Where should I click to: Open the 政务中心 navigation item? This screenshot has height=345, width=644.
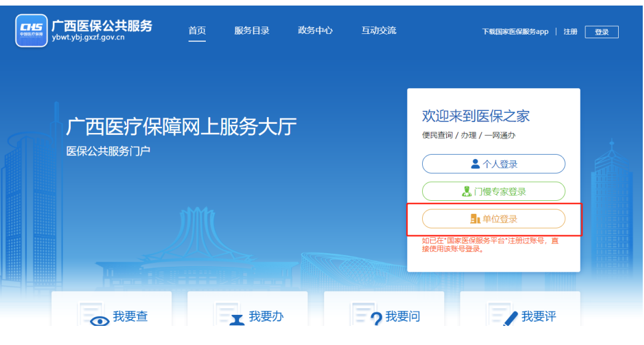315,31
